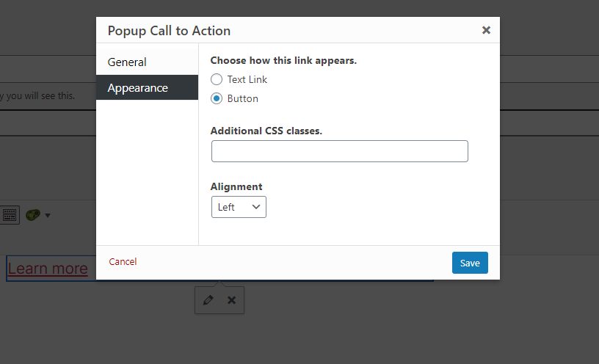This screenshot has height=364, width=599.
Task: Switch to the General tab
Action: pyautogui.click(x=127, y=62)
